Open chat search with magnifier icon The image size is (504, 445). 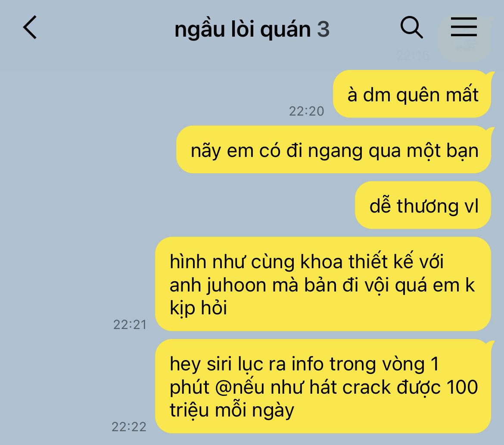tap(411, 27)
